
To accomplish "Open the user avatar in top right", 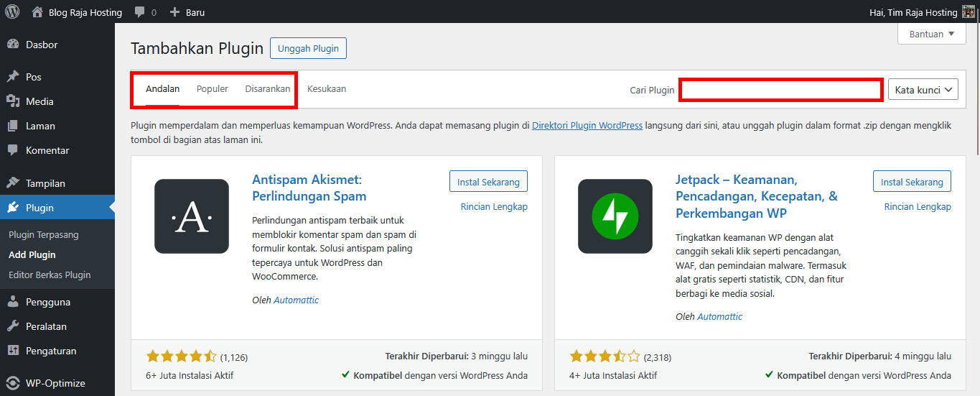I will point(969,12).
